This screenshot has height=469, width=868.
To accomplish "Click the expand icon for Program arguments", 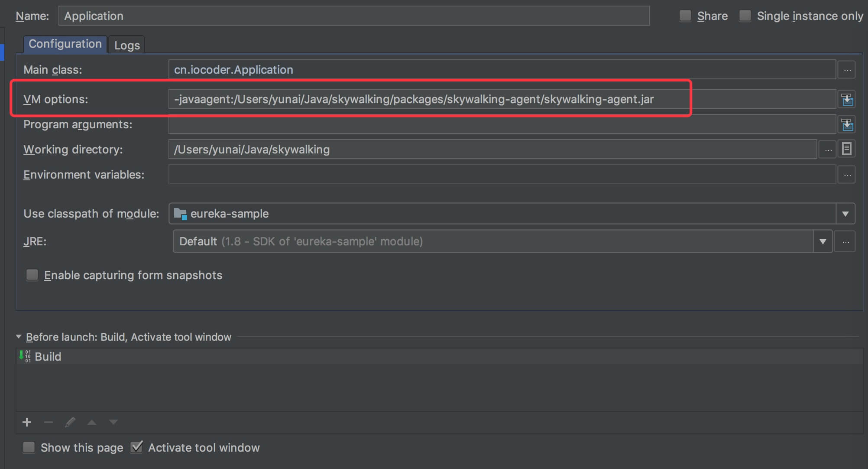I will (847, 124).
